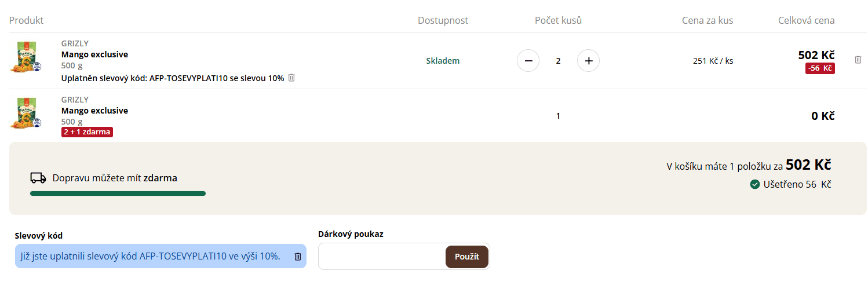Open the free Mango exclusive name link

click(x=94, y=111)
